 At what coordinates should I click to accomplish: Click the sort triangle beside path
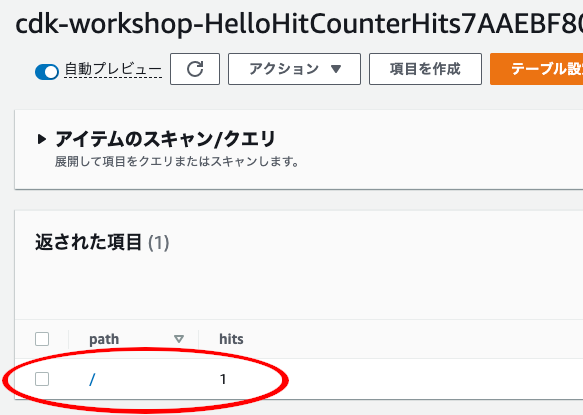tap(179, 339)
